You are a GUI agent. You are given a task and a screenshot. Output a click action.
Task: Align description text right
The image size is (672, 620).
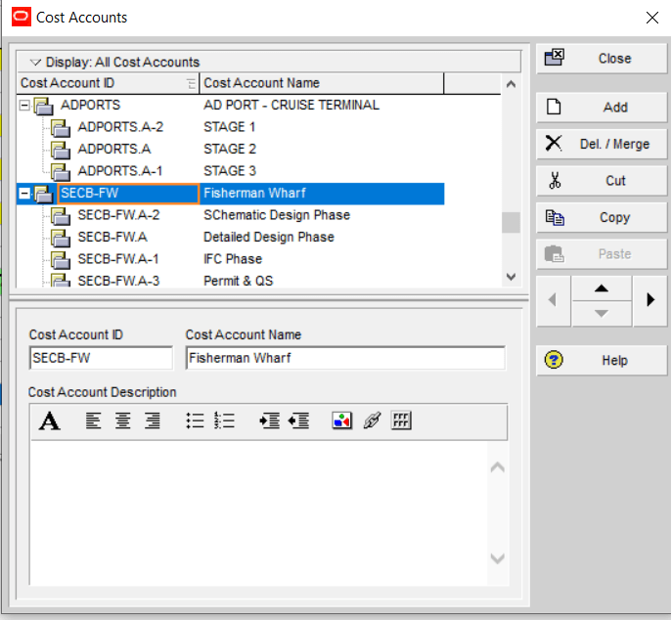(153, 421)
